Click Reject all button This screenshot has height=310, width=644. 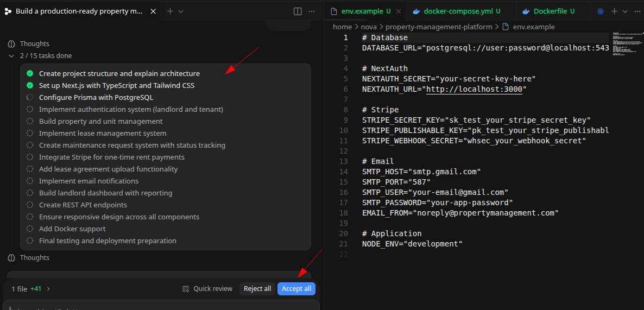257,289
